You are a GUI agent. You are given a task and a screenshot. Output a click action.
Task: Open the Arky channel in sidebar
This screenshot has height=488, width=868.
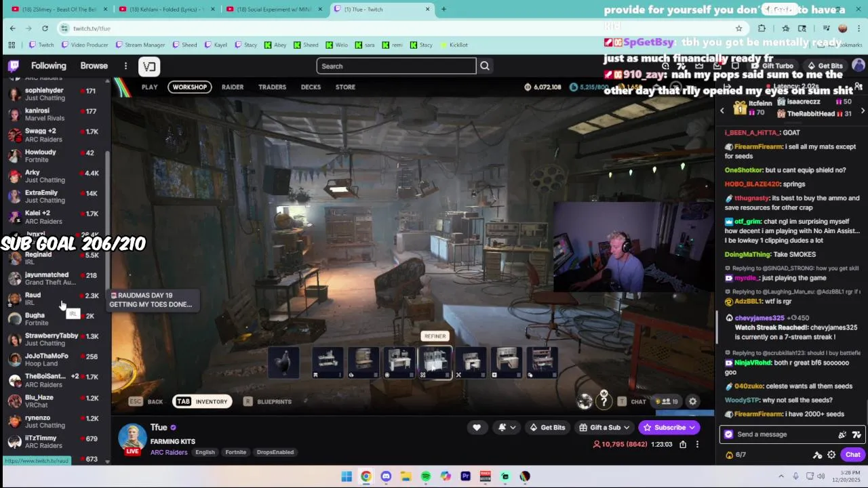tap(56, 176)
